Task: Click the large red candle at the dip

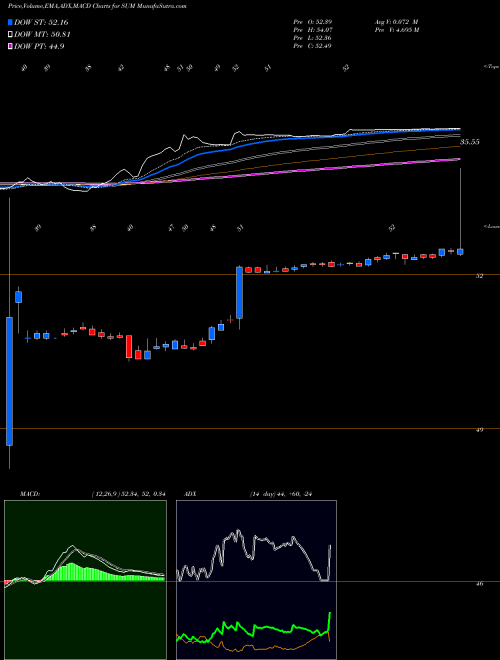Action: click(x=129, y=347)
